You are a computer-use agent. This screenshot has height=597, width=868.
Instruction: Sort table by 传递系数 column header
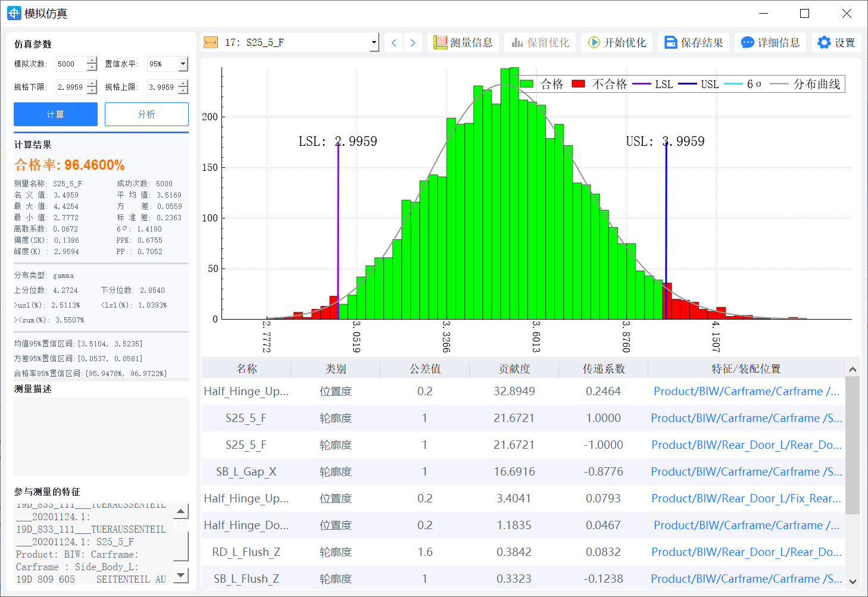tap(603, 369)
